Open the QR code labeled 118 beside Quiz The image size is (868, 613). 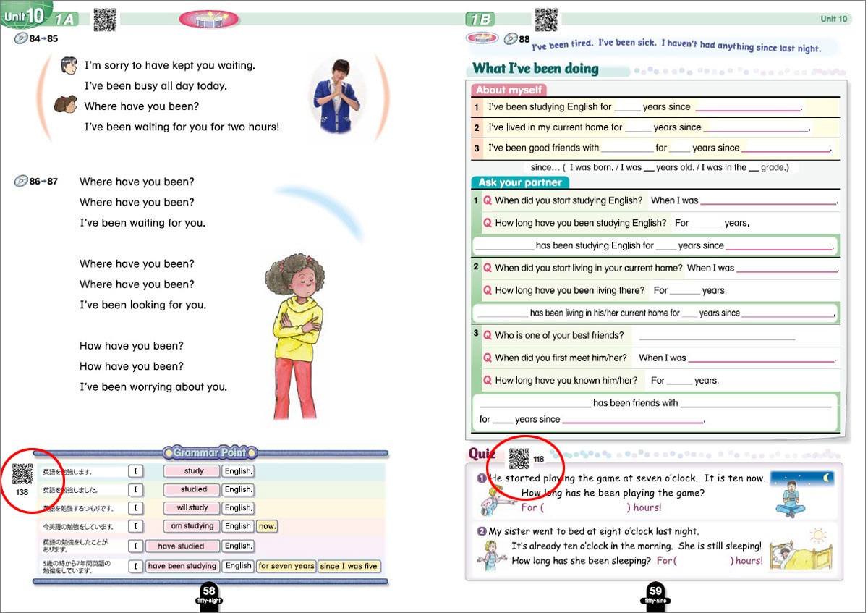tap(519, 459)
